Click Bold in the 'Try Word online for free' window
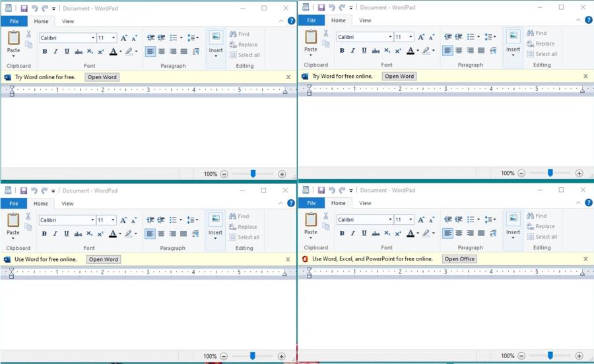Screen dimensions: 594x364 click(x=45, y=51)
